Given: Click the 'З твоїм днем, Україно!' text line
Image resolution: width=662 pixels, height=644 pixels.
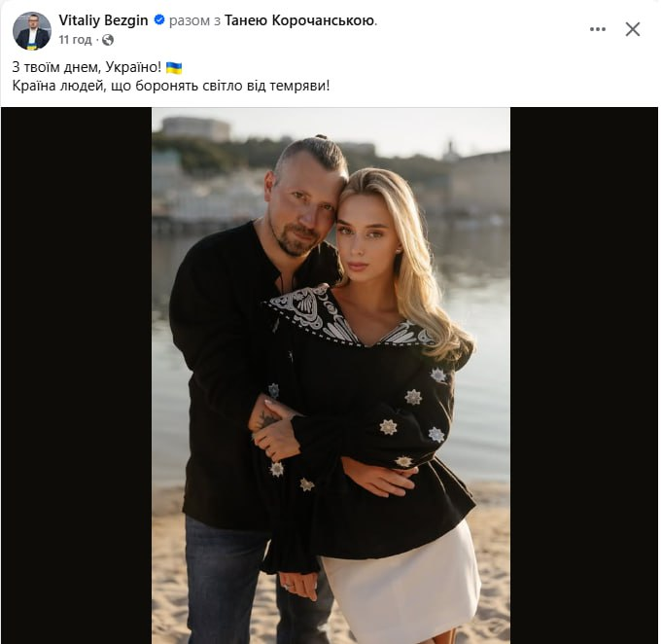Looking at the screenshot, I should [x=87, y=67].
